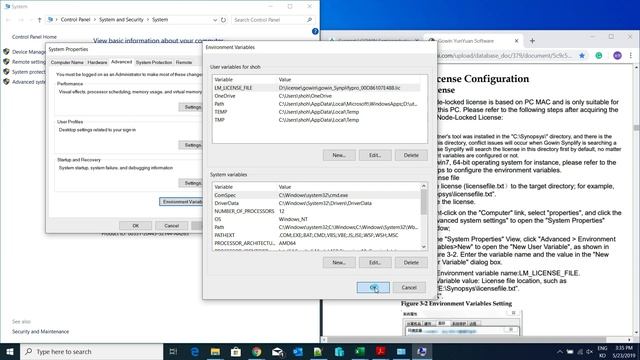Click the taskbar search box
This screenshot has width=640, height=360.
click(x=91, y=351)
